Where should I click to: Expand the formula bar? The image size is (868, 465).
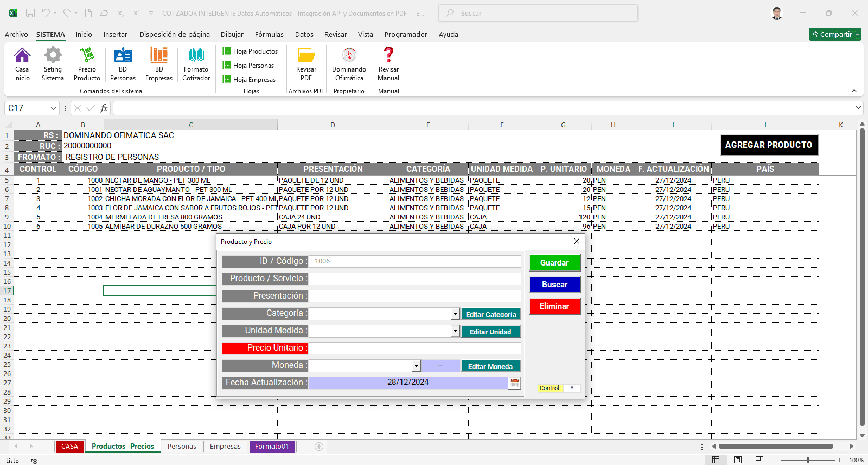[858, 108]
